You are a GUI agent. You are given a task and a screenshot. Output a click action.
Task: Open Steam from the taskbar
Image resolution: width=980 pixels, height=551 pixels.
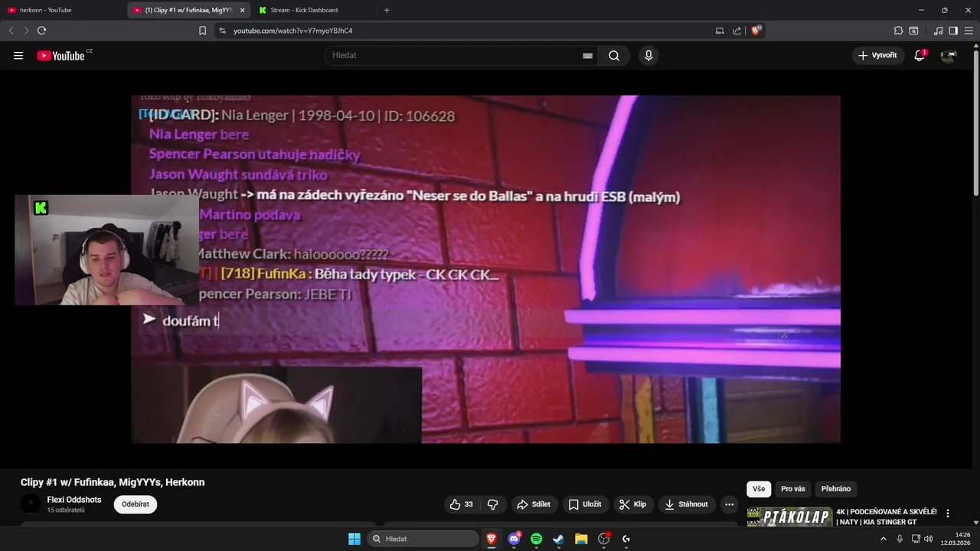(559, 539)
